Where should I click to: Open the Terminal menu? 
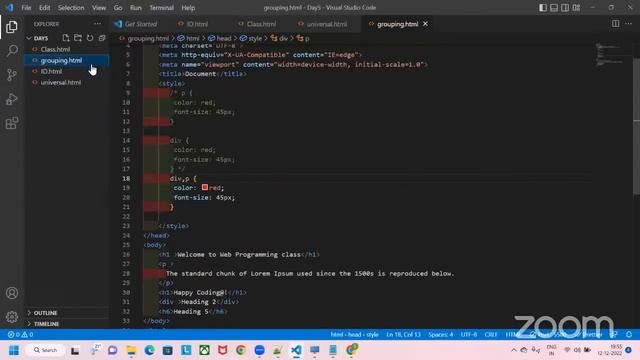coord(161,8)
